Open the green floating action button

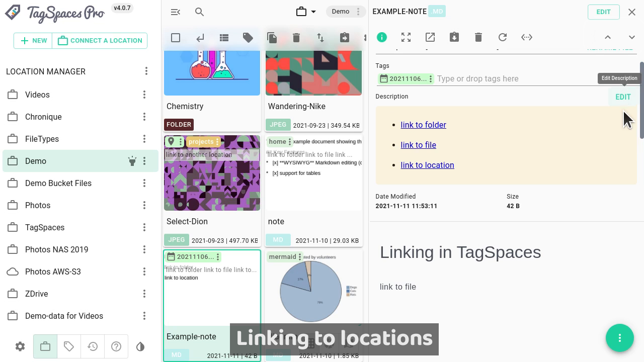(x=620, y=338)
